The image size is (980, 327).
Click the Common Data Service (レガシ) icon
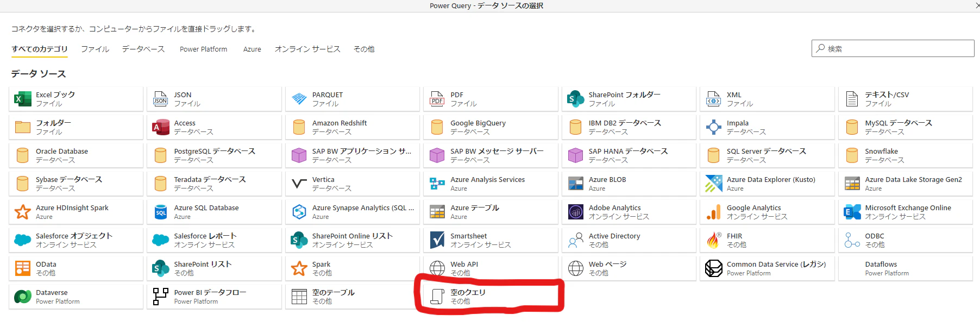click(713, 268)
